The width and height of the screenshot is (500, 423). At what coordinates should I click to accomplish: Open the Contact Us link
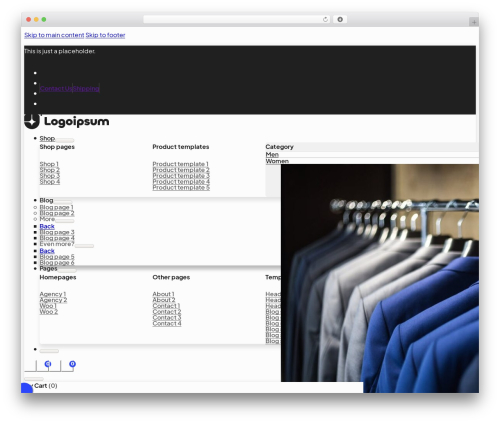(56, 89)
